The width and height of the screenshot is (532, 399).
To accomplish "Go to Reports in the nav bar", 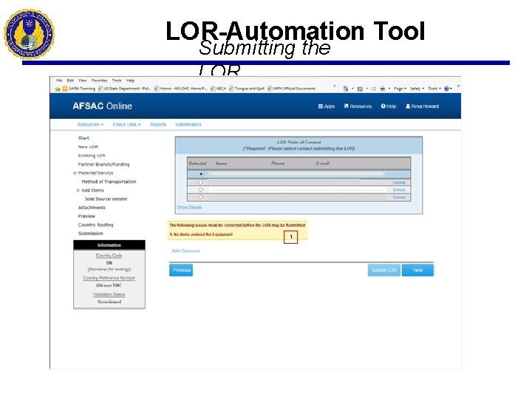I will (x=158, y=125).
